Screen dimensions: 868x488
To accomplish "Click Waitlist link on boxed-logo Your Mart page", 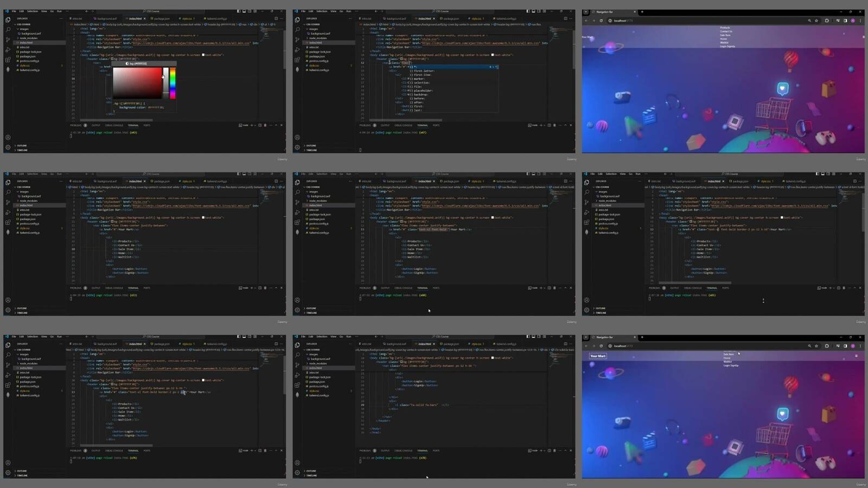I will tap(727, 362).
